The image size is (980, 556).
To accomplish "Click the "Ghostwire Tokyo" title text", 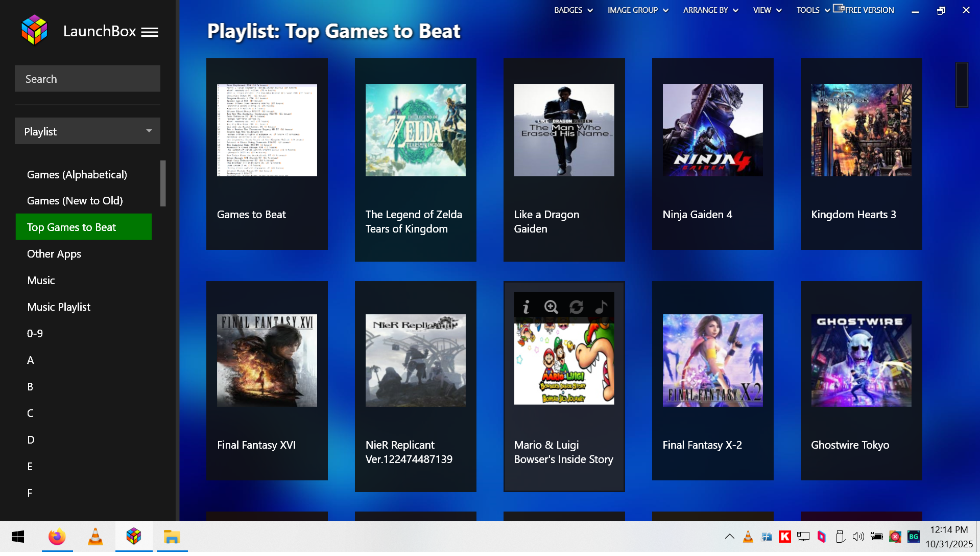I will [850, 445].
